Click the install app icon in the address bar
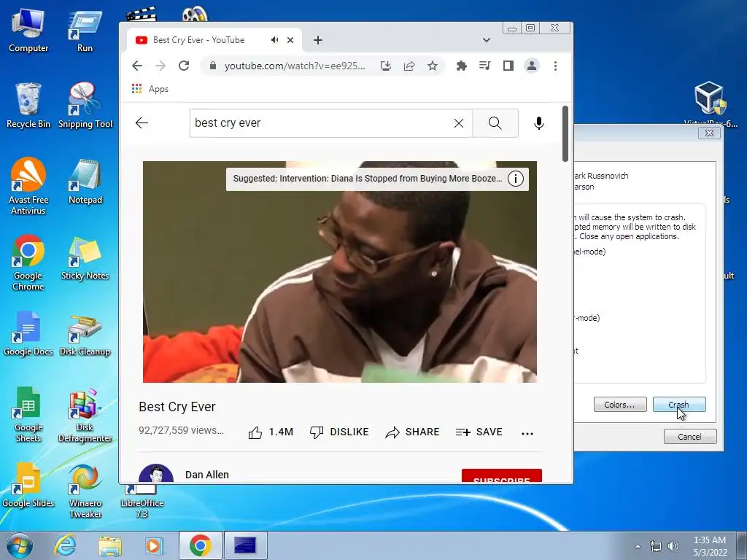747x560 pixels. 385,66
